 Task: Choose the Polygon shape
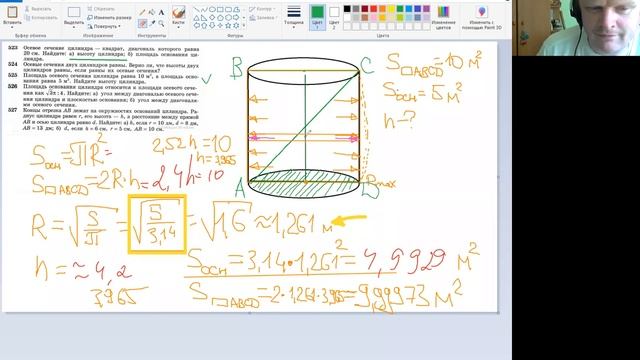pyautogui.click(x=236, y=9)
